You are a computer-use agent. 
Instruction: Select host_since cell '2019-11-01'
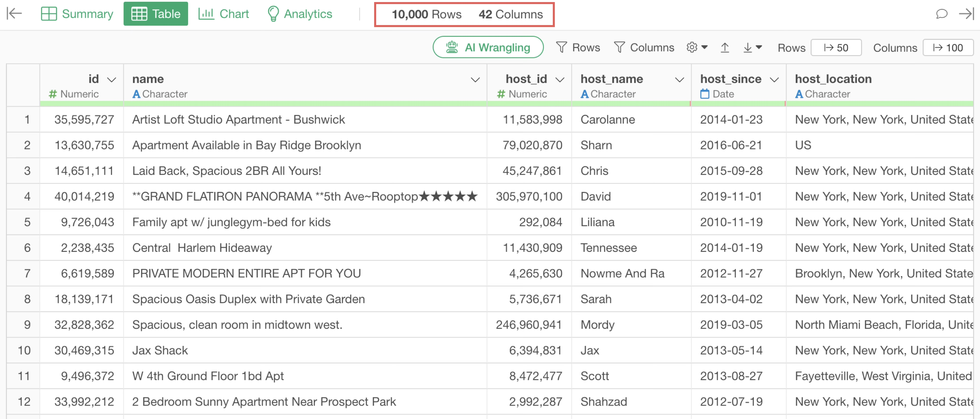point(738,196)
